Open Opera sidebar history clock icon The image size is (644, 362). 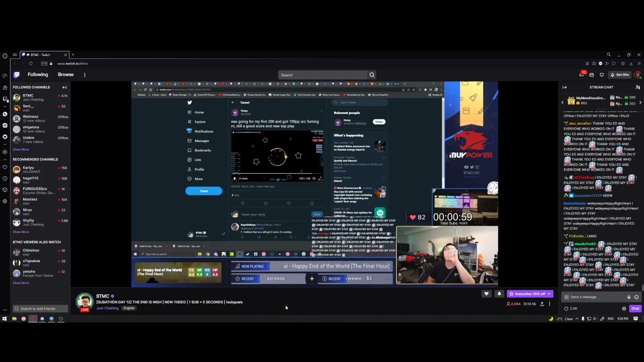[x=5, y=178]
